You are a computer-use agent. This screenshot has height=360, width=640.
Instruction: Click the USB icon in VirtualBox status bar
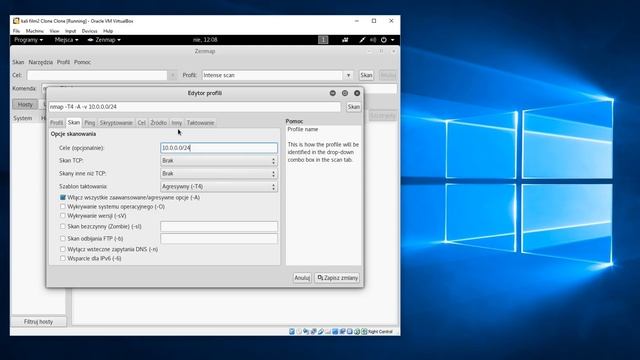[320, 331]
